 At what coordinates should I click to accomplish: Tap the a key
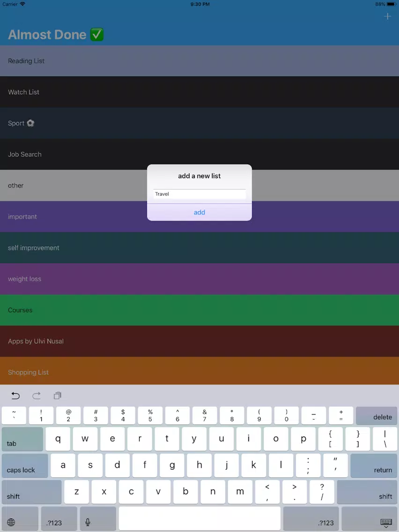(x=63, y=465)
